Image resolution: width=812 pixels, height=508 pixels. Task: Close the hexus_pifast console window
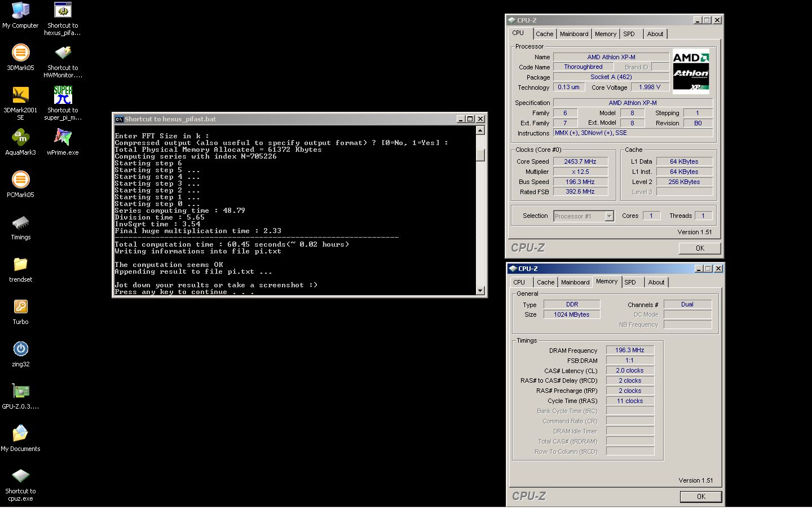coord(480,119)
